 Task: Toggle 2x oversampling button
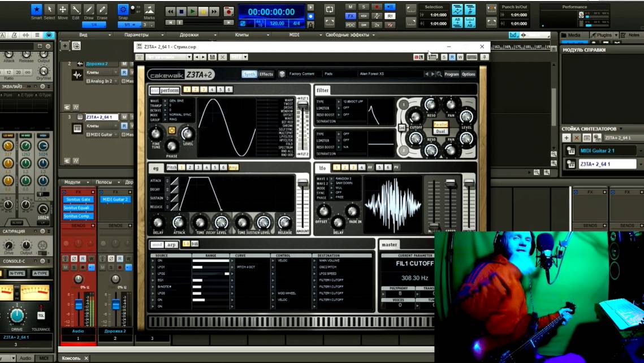click(377, 25)
